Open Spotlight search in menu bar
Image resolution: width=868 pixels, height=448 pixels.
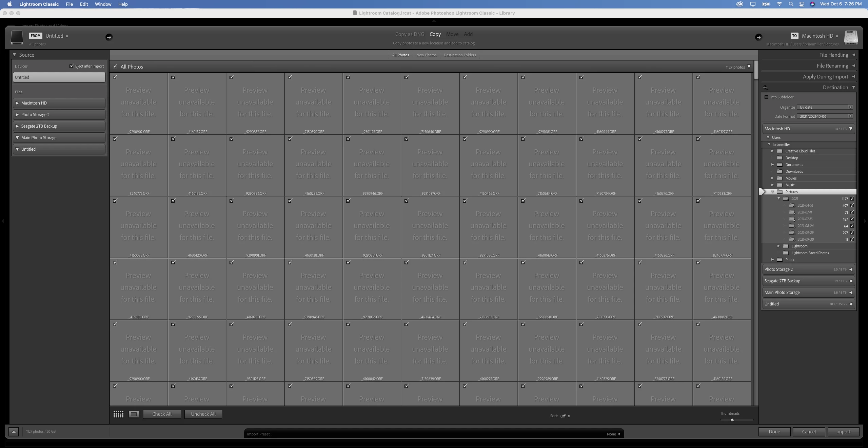pyautogui.click(x=791, y=4)
